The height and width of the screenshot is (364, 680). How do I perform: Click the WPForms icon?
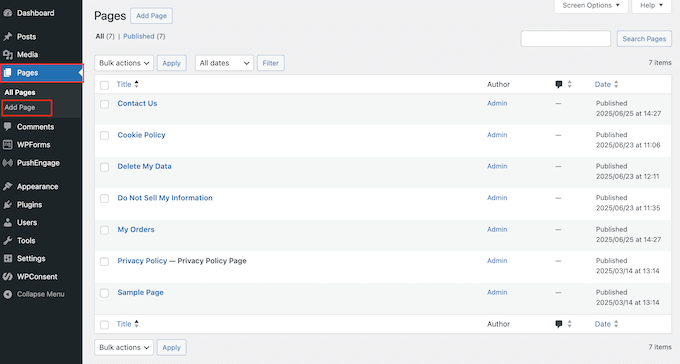click(x=7, y=145)
